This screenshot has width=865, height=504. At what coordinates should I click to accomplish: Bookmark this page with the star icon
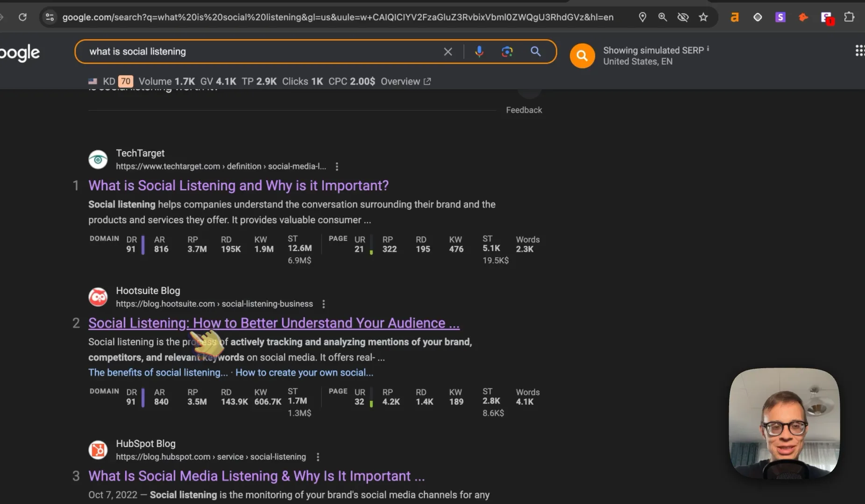tap(703, 17)
